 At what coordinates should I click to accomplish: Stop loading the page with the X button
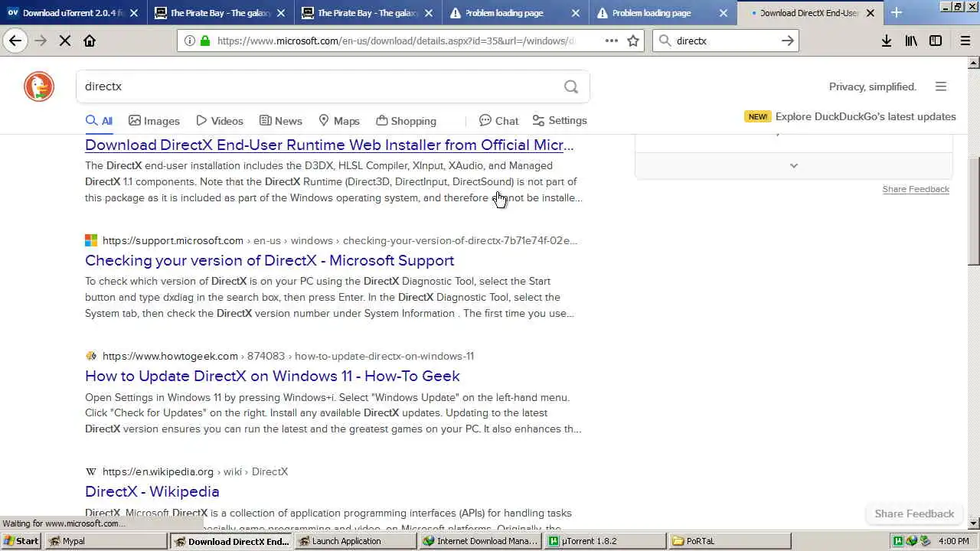tap(65, 41)
